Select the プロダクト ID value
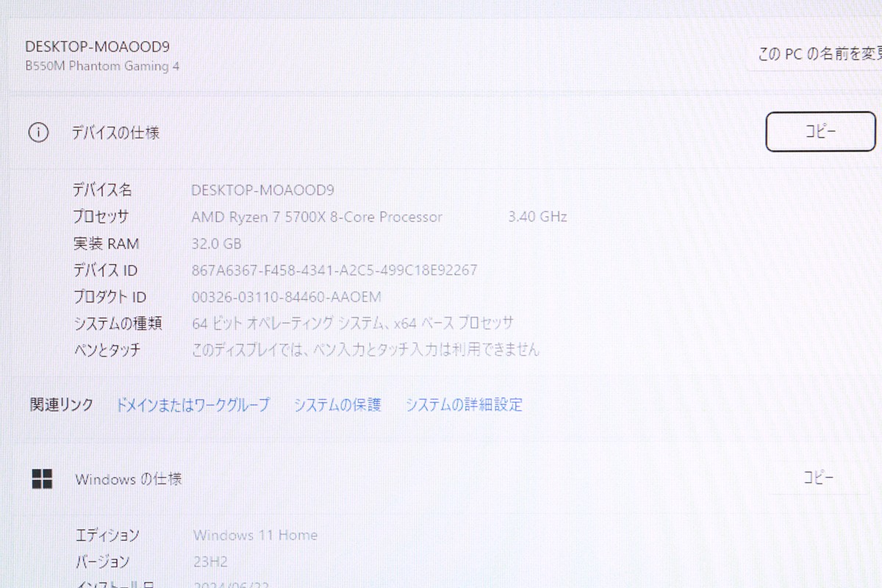The image size is (882, 588). [x=285, y=296]
